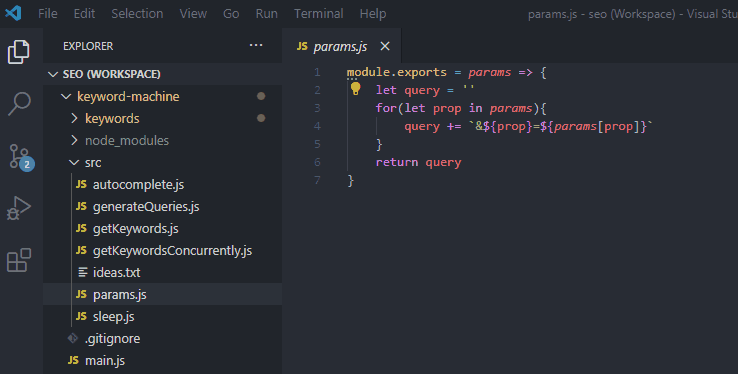
Task: Click line number 7 in the gutter
Action: tap(317, 180)
